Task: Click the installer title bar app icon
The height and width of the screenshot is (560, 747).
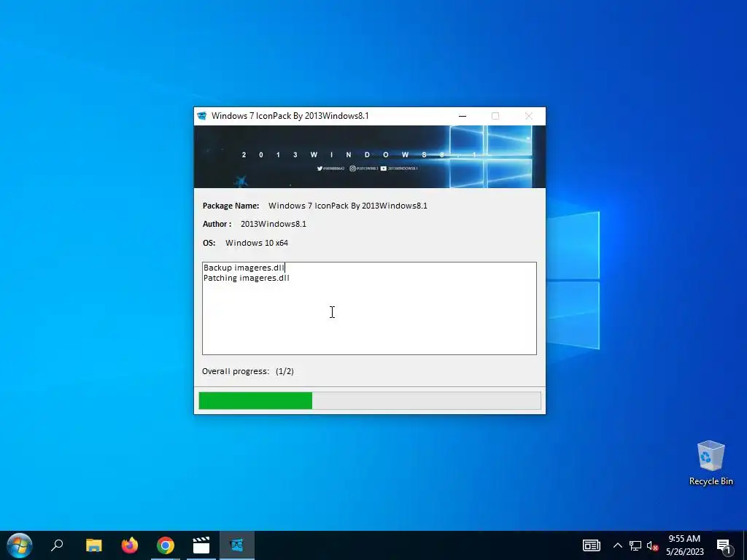Action: (202, 116)
